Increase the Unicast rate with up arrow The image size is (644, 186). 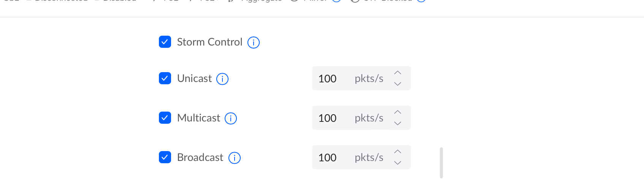click(398, 73)
